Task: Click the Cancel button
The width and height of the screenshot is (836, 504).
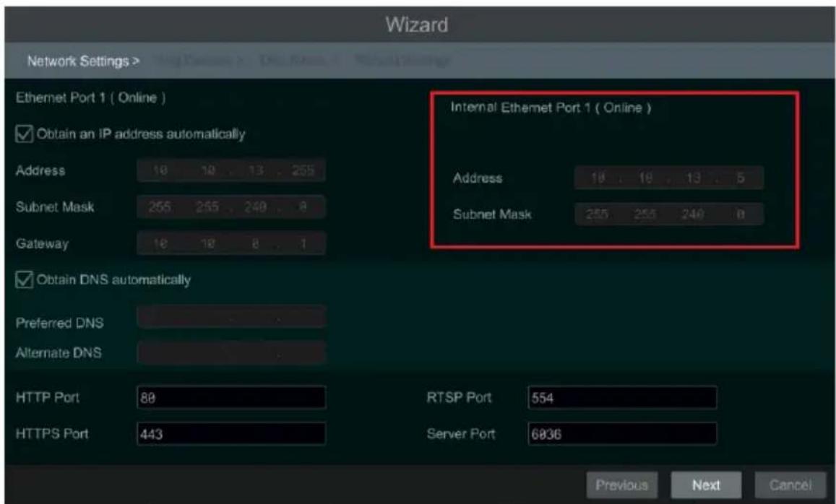Action: pyautogui.click(x=790, y=485)
